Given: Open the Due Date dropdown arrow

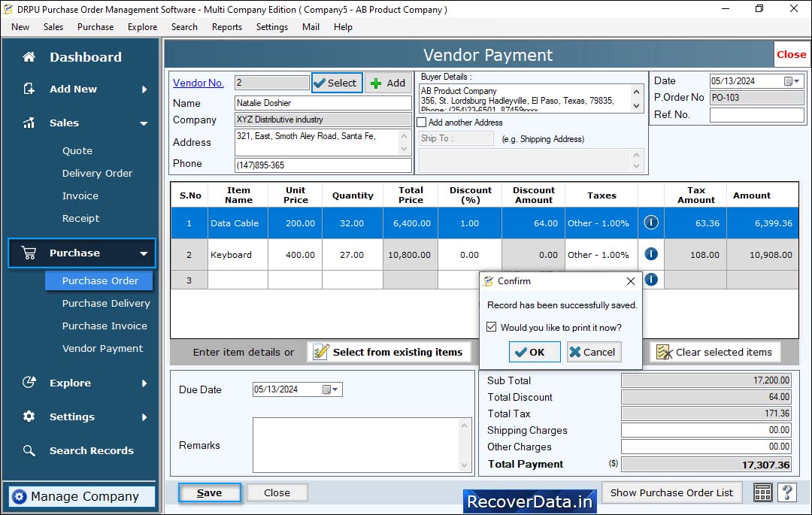Looking at the screenshot, I should 335,389.
